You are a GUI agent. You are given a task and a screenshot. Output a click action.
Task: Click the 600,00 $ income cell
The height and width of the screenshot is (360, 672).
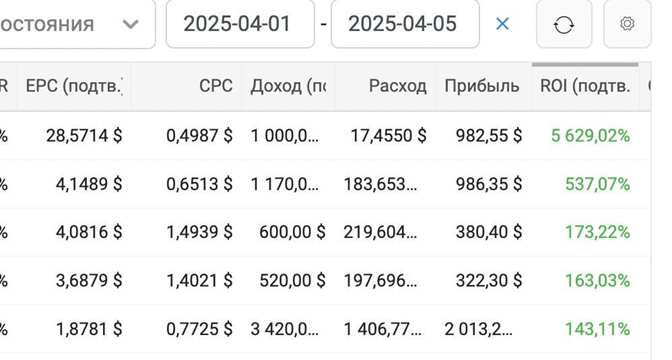tap(292, 232)
